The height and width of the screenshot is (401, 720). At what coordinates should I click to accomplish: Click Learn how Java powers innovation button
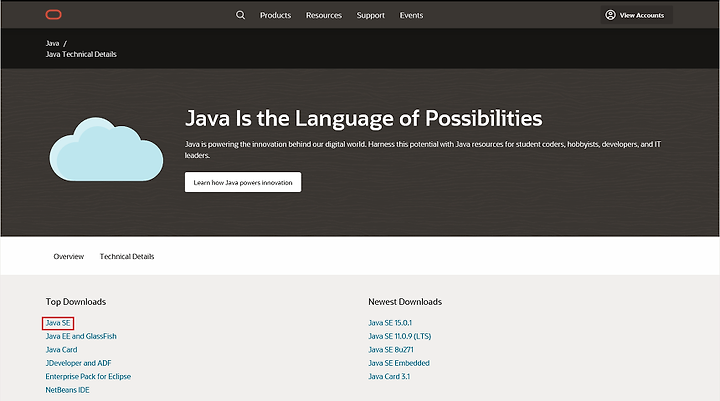point(243,182)
